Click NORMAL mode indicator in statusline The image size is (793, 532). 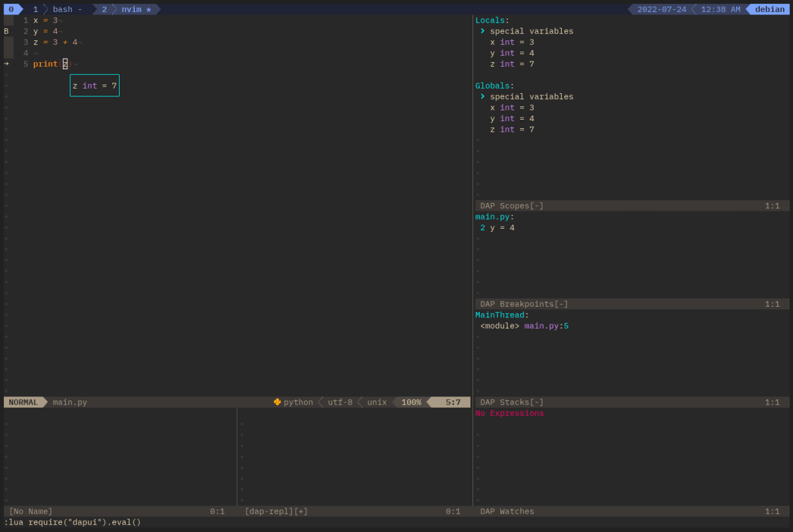24,402
